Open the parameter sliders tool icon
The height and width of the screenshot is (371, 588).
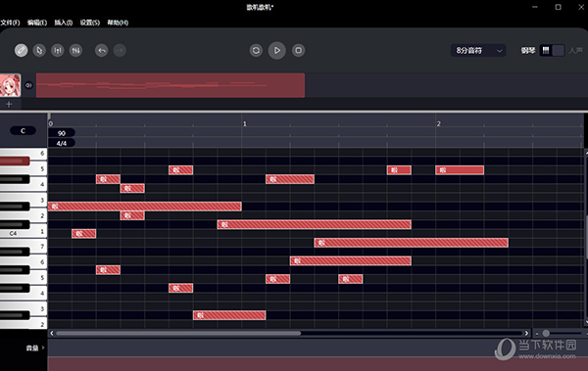[x=58, y=50]
